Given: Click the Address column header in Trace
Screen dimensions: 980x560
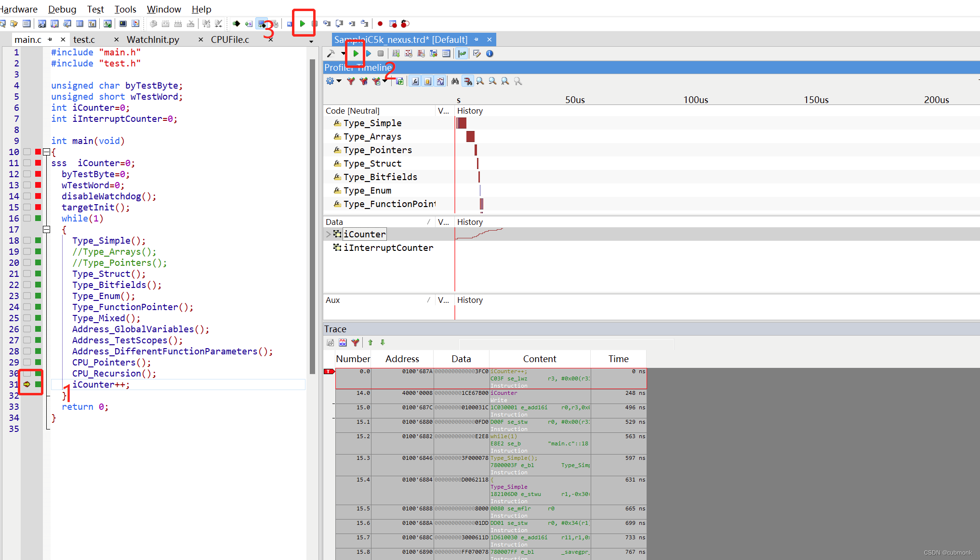Looking at the screenshot, I should pyautogui.click(x=402, y=359).
